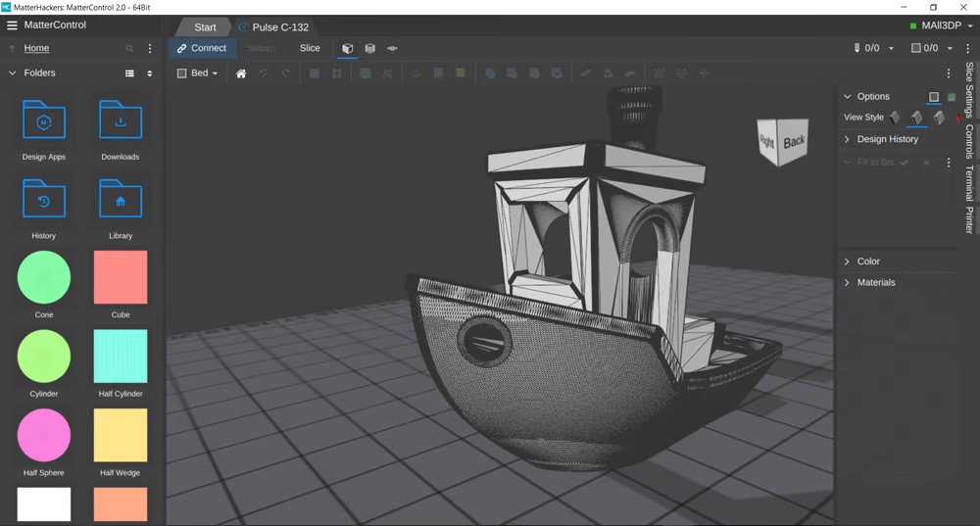
Task: Collapse the Folders section
Action: click(12, 73)
